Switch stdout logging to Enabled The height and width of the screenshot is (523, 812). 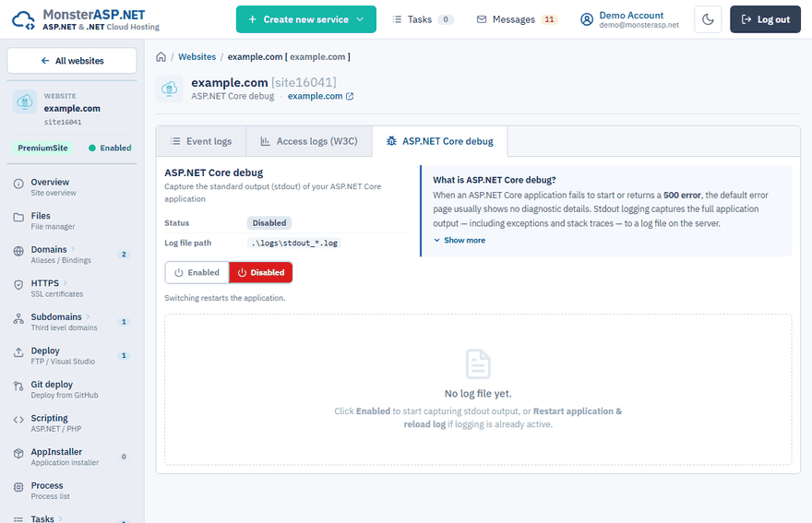197,272
